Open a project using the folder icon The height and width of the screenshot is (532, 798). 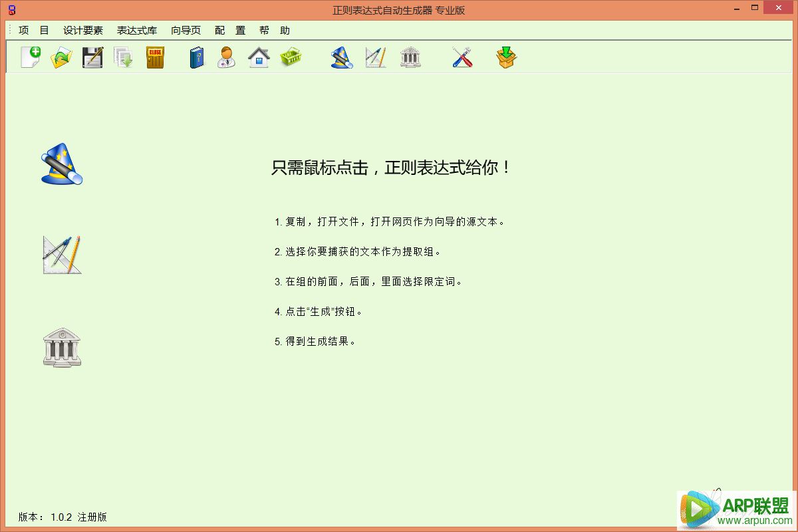(x=61, y=57)
